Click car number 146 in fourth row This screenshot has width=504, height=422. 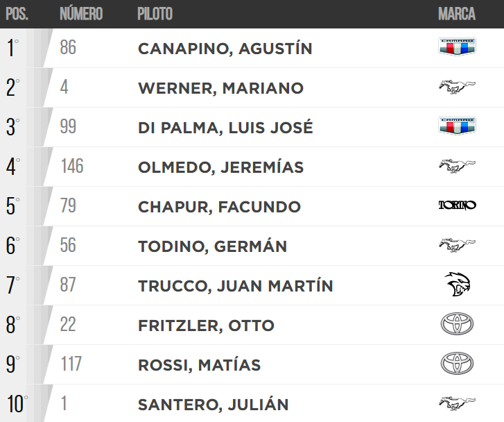pyautogui.click(x=71, y=167)
